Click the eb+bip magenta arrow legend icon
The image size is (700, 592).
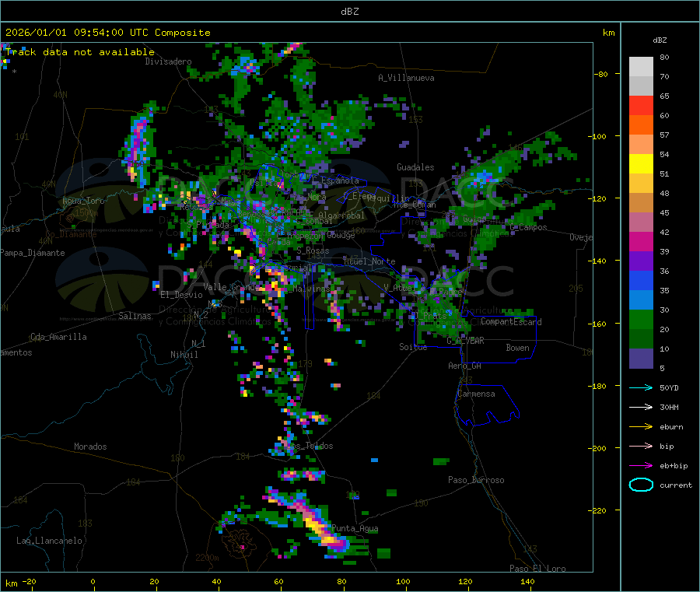pyautogui.click(x=641, y=465)
